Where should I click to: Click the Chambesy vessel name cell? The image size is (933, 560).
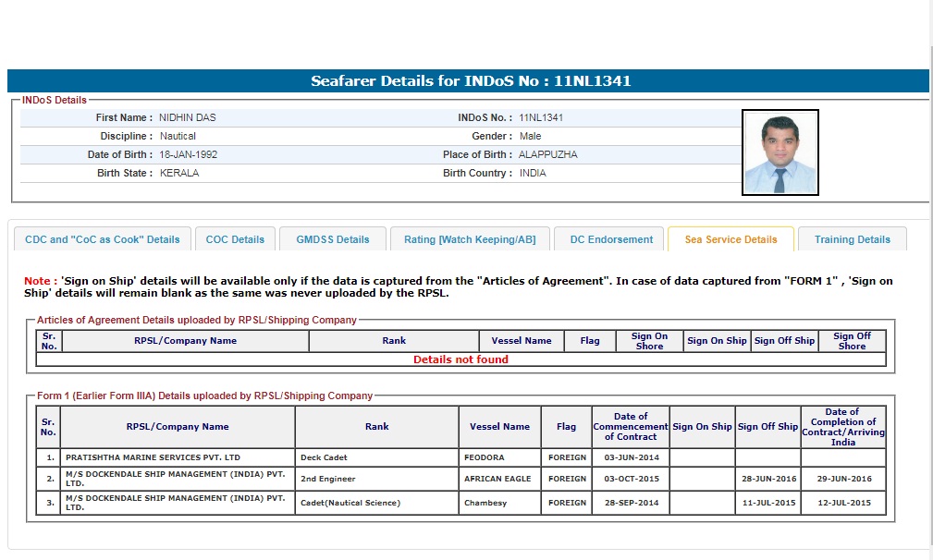tap(486, 503)
